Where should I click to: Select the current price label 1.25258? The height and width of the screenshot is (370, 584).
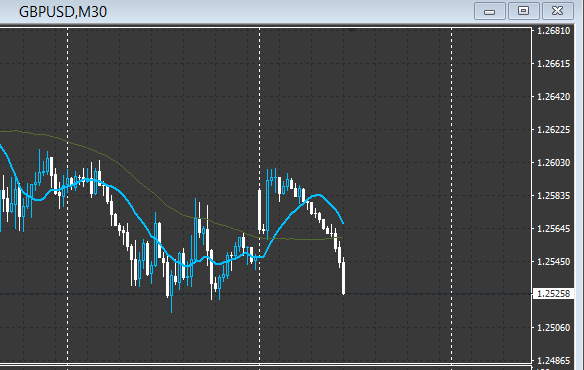[553, 294]
